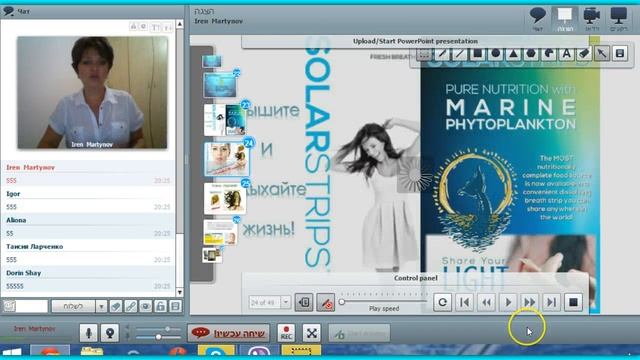Open the file explorer folder taskbar icon
This screenshot has height=360, width=640.
click(92, 351)
